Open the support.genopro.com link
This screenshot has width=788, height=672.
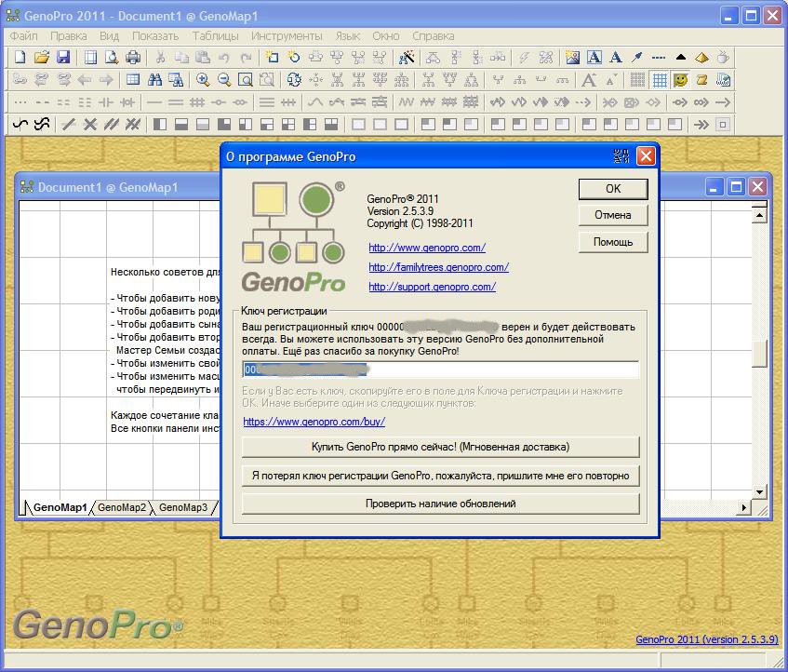click(x=433, y=287)
